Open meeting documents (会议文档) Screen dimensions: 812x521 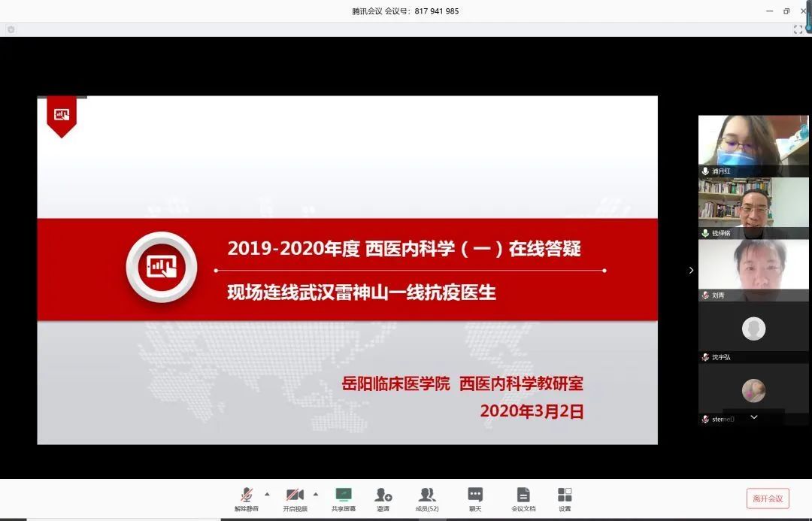point(523,497)
